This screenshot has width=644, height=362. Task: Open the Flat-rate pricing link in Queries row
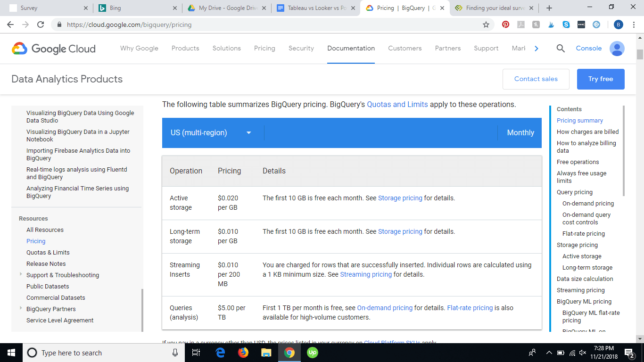coord(470,308)
